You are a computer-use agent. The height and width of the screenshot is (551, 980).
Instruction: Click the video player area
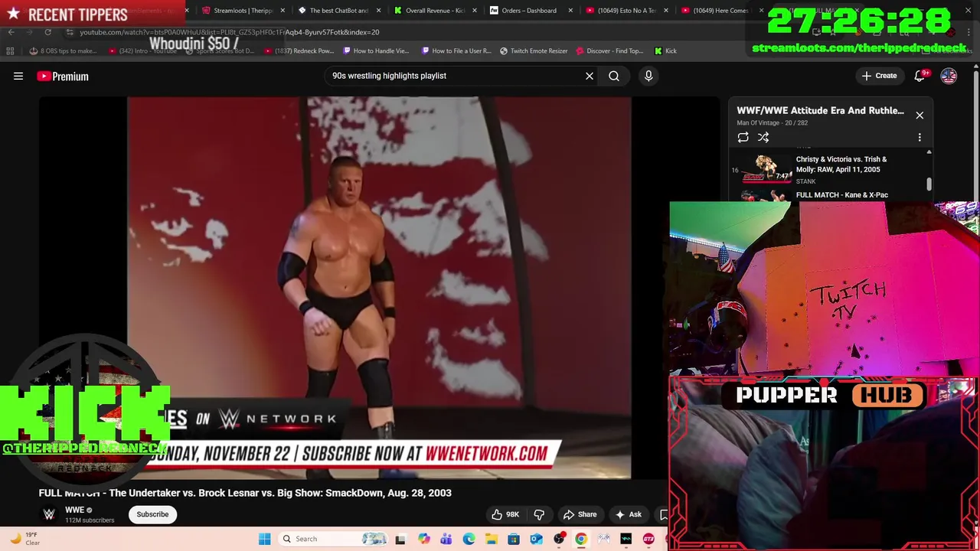pos(379,288)
